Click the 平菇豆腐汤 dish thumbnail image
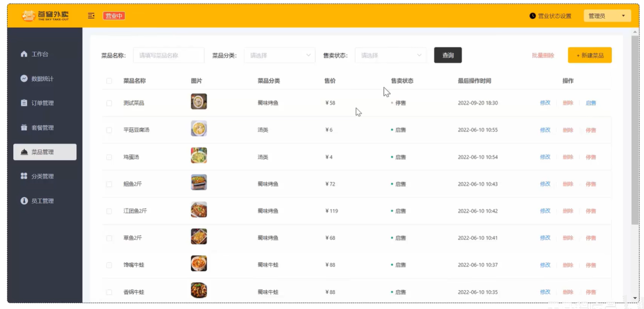The image size is (644, 309). (199, 129)
